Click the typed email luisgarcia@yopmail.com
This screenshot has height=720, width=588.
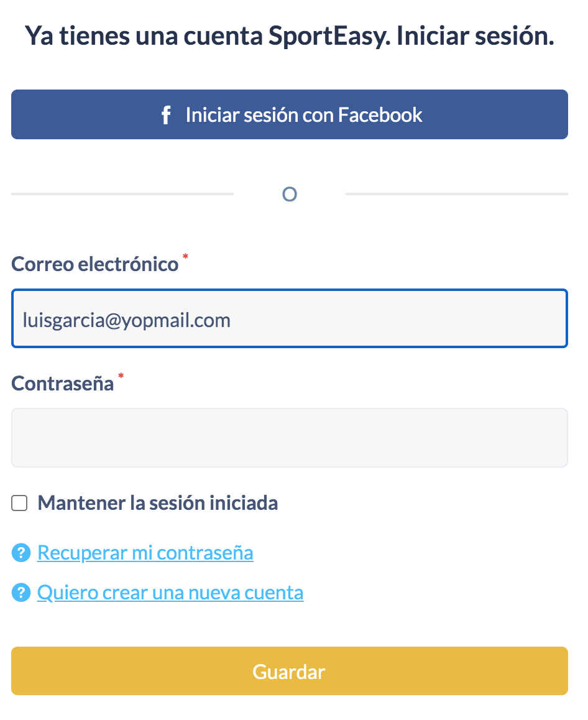pyautogui.click(x=127, y=320)
